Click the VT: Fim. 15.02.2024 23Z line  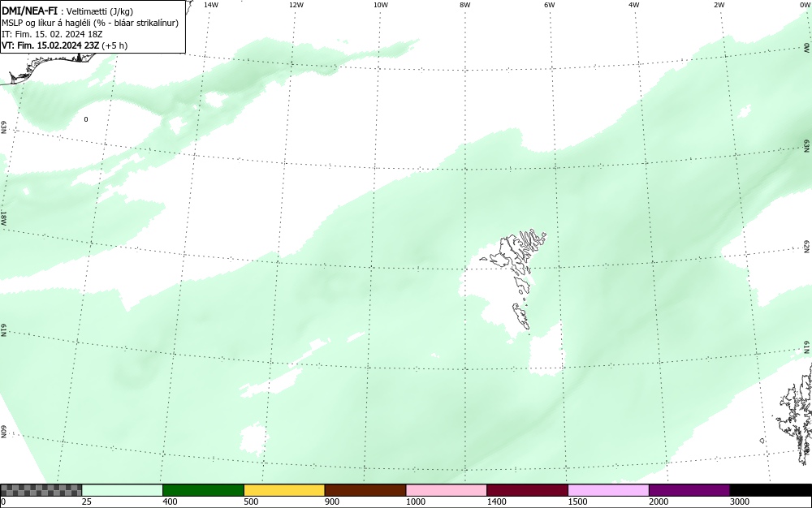tap(64, 45)
